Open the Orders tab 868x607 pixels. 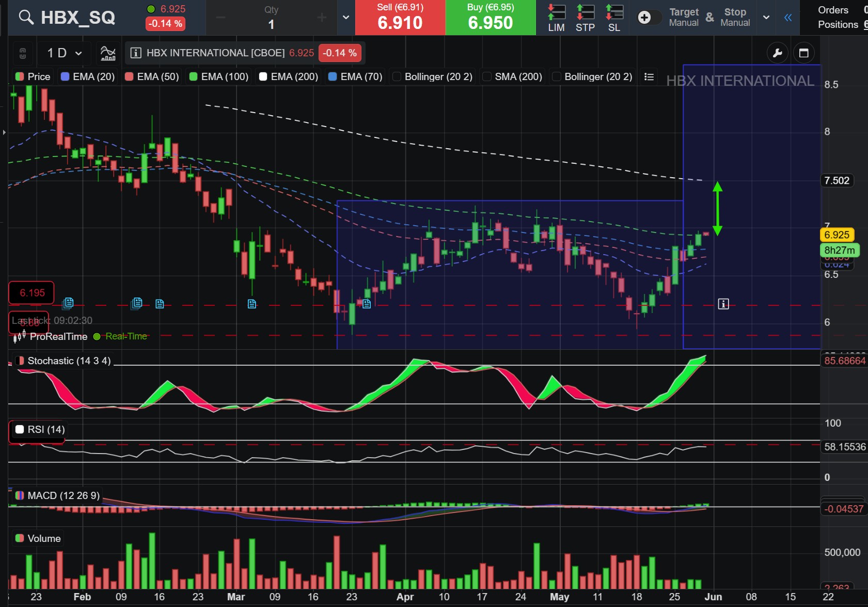tap(833, 10)
